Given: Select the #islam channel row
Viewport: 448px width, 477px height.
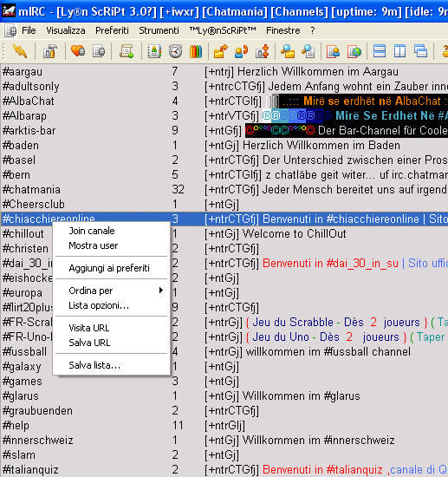Looking at the screenshot, I should [224, 454].
